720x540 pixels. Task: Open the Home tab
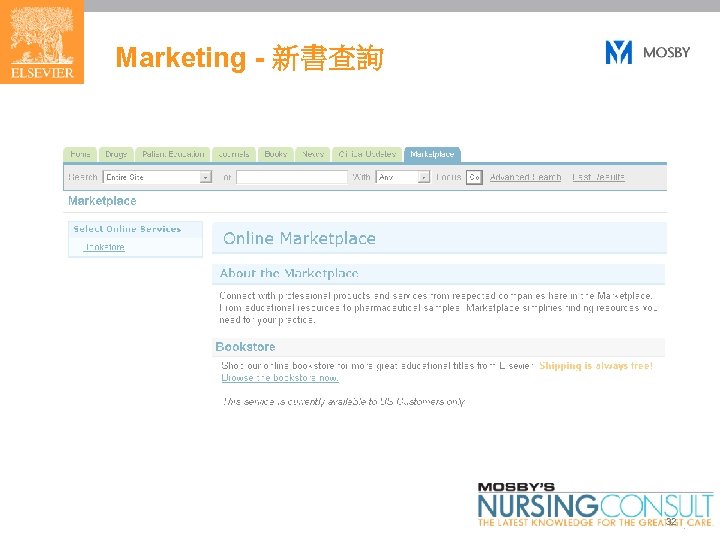pos(80,154)
